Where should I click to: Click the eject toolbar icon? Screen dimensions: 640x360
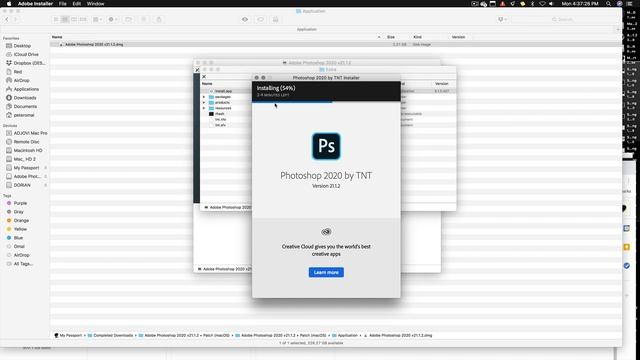[276, 19]
